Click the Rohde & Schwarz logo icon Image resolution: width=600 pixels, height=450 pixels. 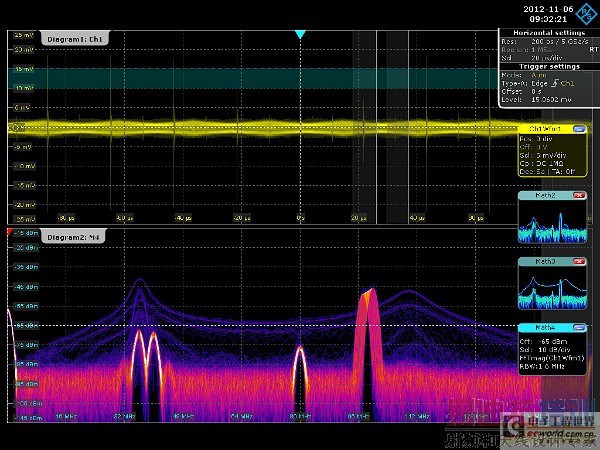coord(587,14)
